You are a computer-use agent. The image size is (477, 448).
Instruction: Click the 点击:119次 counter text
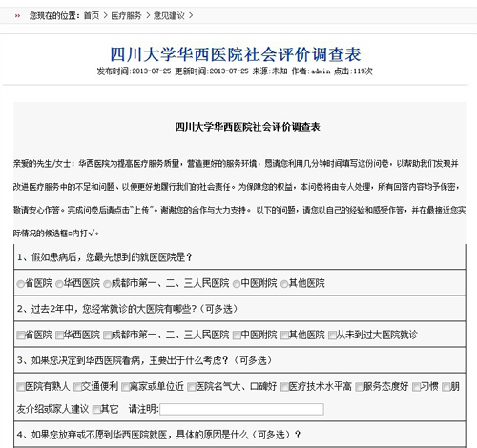353,71
